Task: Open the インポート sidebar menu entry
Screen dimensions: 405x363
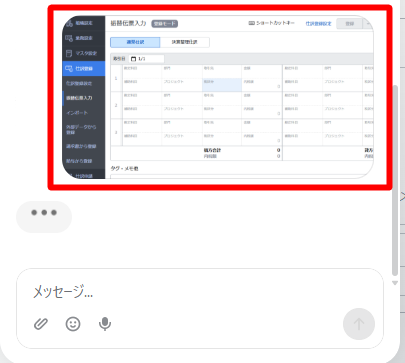Action: pyautogui.click(x=77, y=113)
